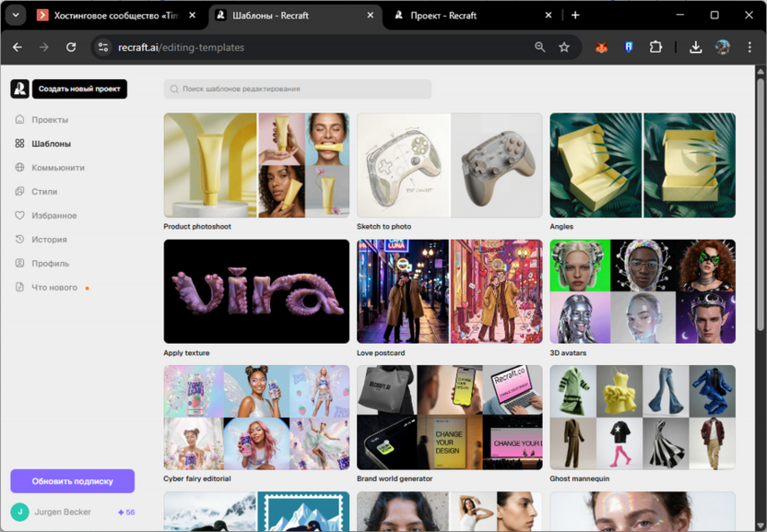Open the blue shield extension
This screenshot has height=532, width=767.
click(x=629, y=47)
